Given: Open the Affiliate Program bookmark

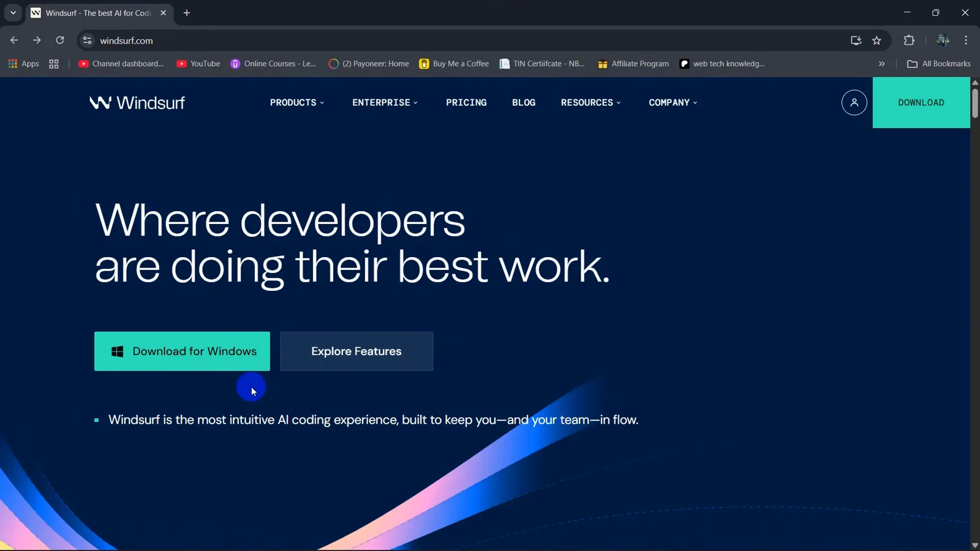Looking at the screenshot, I should [633, 64].
